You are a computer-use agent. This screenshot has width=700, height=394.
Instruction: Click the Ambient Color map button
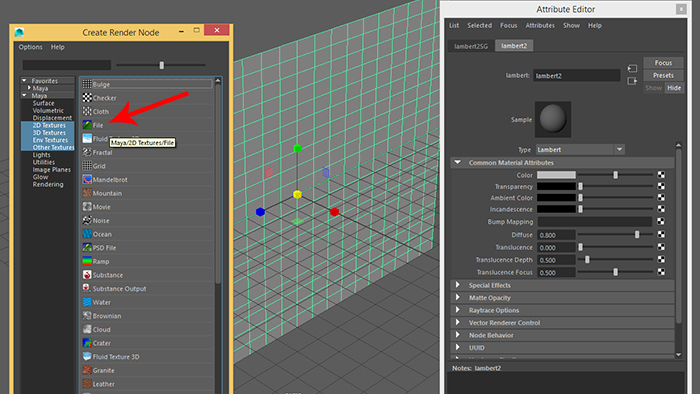click(661, 198)
